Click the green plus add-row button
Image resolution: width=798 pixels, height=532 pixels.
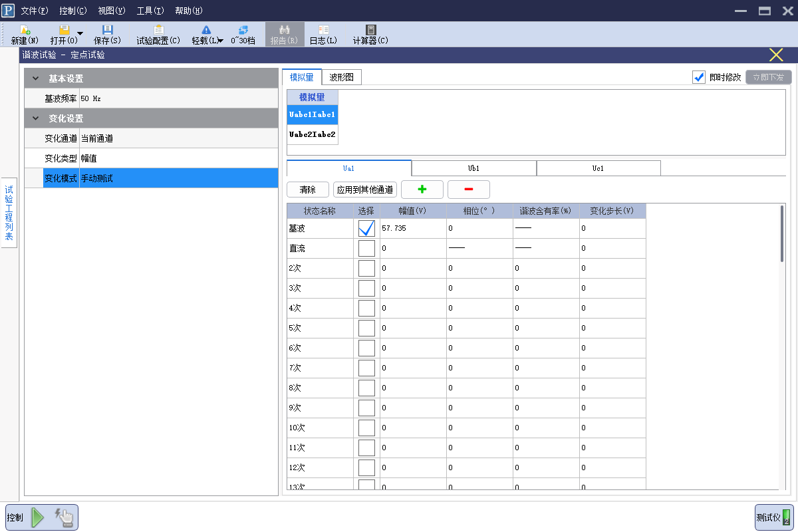point(422,190)
